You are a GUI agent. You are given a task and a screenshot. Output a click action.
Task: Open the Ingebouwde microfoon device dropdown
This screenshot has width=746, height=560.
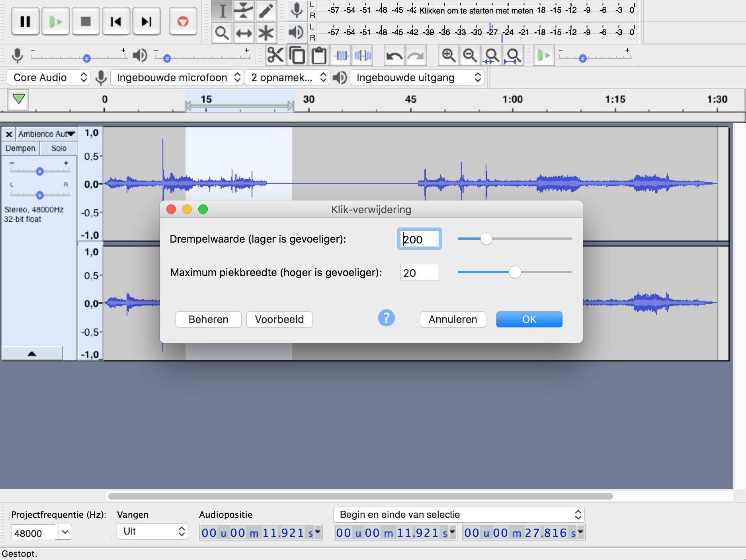tap(177, 78)
